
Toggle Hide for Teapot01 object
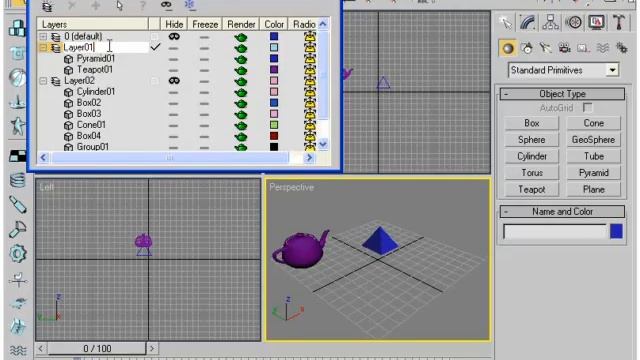coord(174,70)
